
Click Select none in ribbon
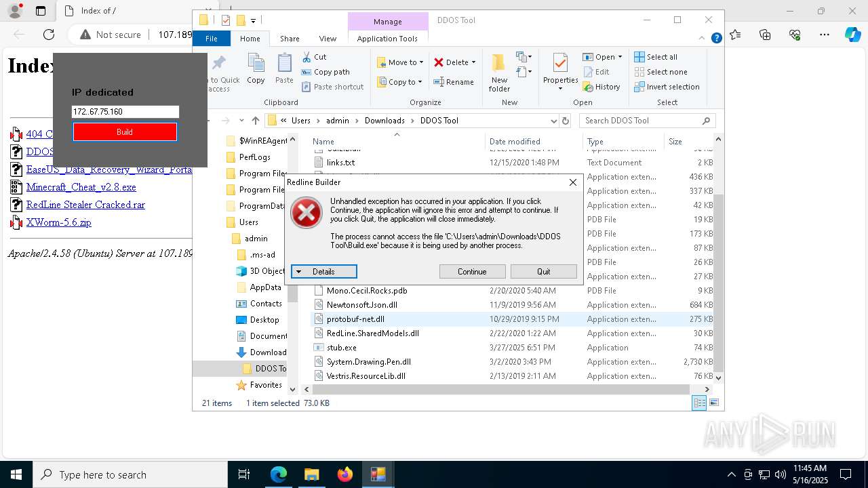[x=660, y=72]
